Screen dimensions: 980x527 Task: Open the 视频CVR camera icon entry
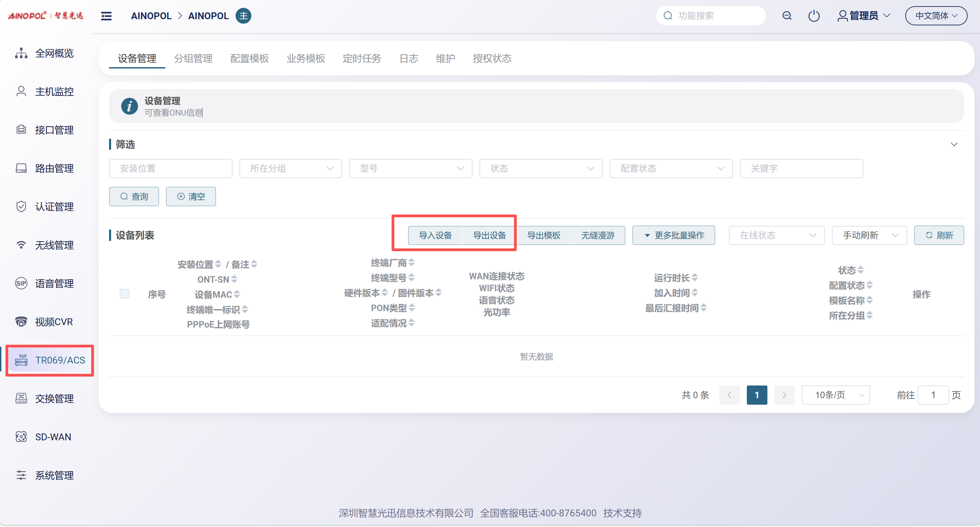pyautogui.click(x=21, y=322)
